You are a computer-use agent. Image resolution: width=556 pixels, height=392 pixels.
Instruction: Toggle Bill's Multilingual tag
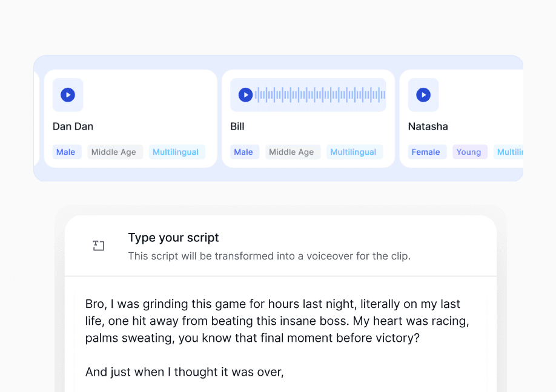pos(354,152)
